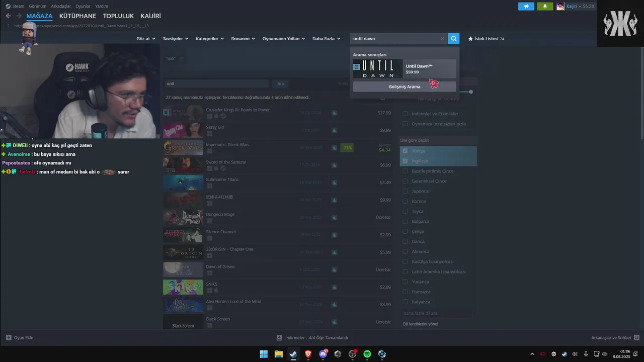Screen dimensions: 644x362
Task: Open the Steam menu
Action: (x=18, y=7)
